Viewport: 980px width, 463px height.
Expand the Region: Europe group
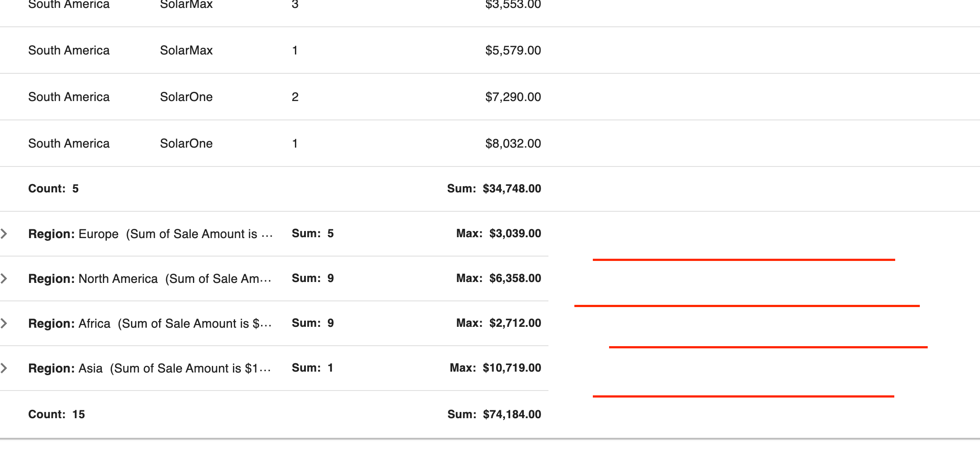(6, 233)
